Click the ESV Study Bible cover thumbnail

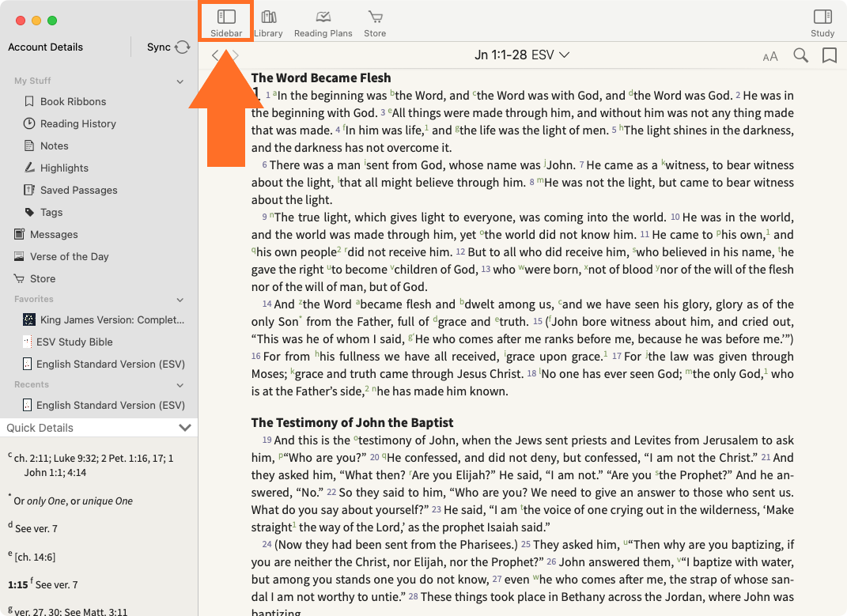[27, 342]
